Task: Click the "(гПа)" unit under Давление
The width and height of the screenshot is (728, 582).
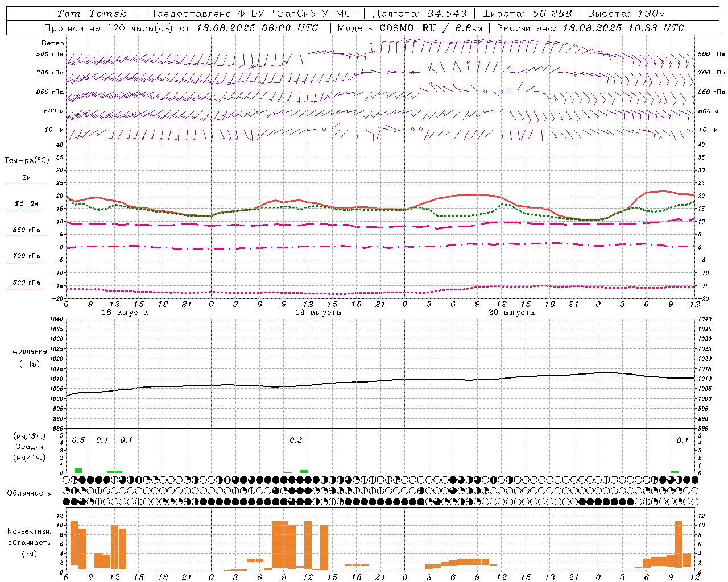Action: tap(29, 364)
